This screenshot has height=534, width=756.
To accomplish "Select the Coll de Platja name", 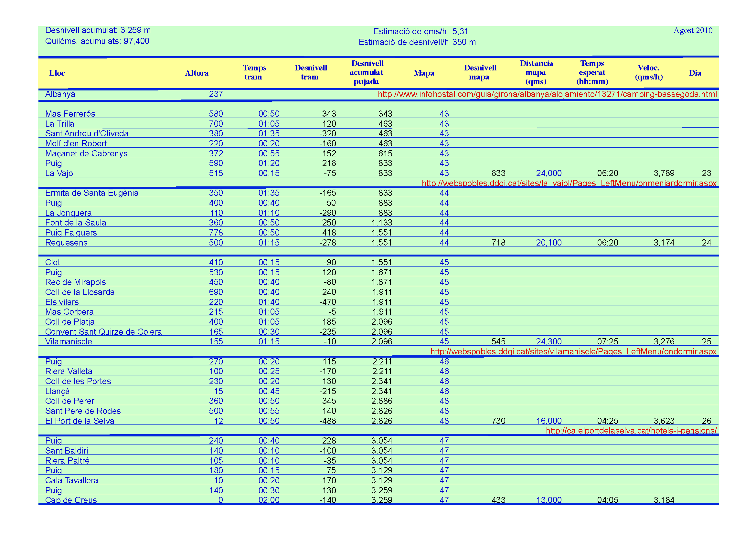I will tap(70, 322).
